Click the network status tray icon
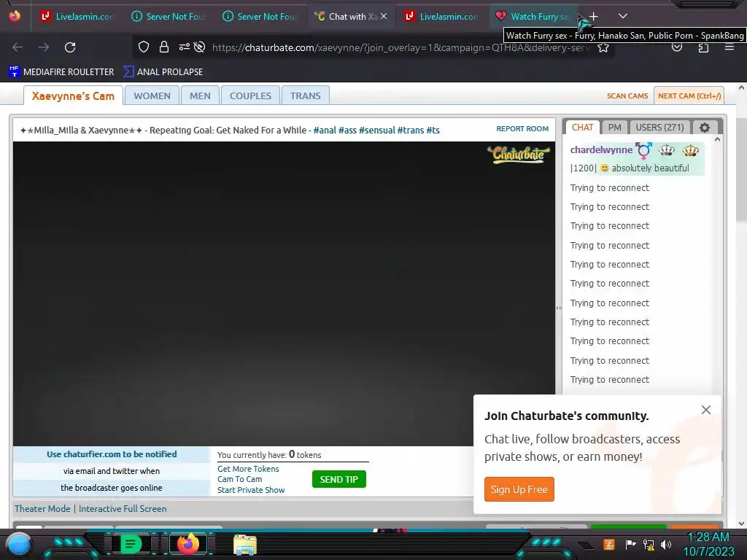The image size is (747, 560). click(649, 544)
